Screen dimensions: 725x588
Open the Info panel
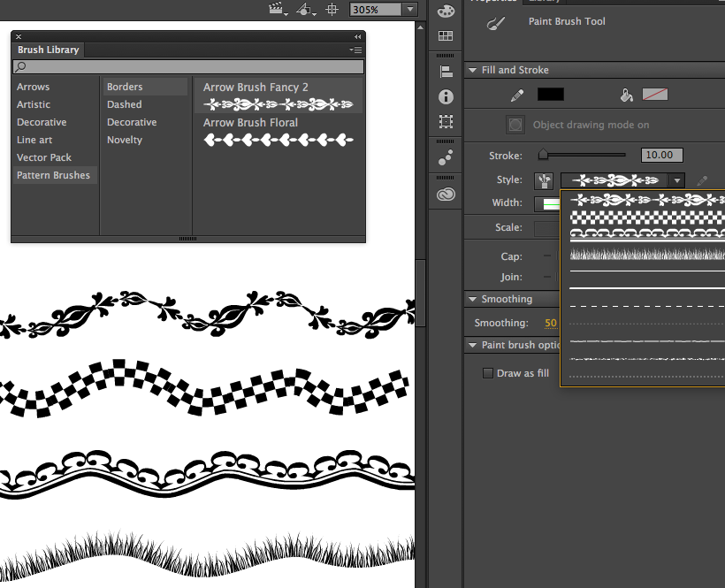(446, 97)
